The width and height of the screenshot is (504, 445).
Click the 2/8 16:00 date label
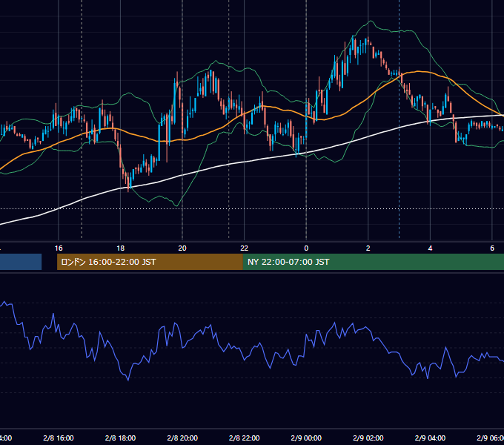(x=59, y=438)
